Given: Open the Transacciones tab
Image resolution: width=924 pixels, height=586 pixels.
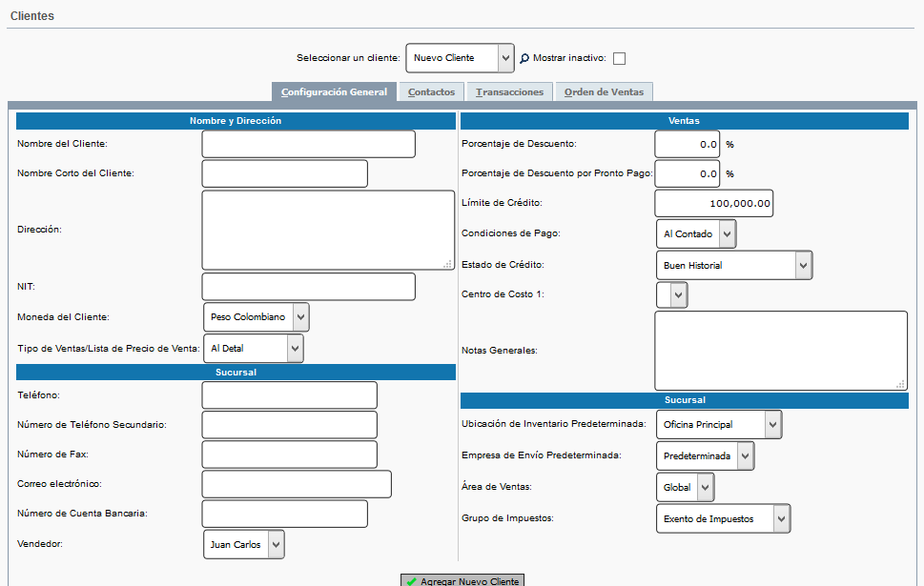Looking at the screenshot, I should [509, 92].
